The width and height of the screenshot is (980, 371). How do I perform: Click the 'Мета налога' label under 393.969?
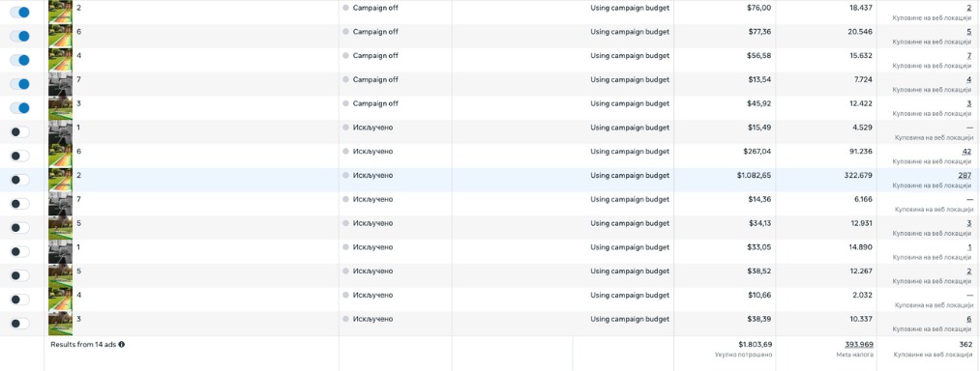click(x=855, y=355)
